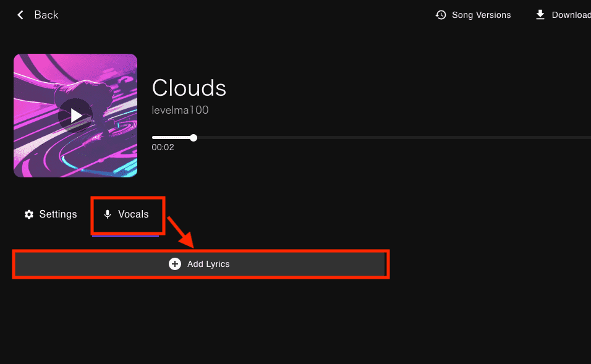Click the pink album cover artwork edge
The width and height of the screenshot is (591, 364).
coord(23,166)
